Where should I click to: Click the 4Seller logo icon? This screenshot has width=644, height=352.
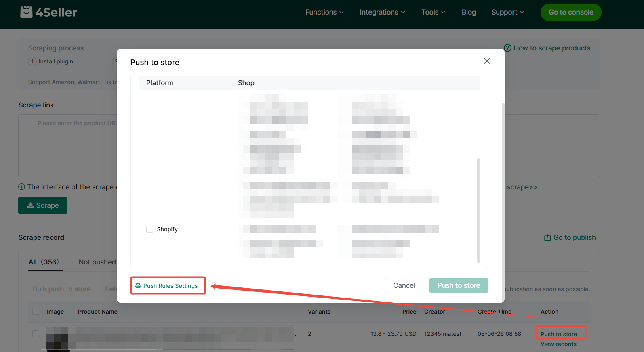pyautogui.click(x=27, y=12)
